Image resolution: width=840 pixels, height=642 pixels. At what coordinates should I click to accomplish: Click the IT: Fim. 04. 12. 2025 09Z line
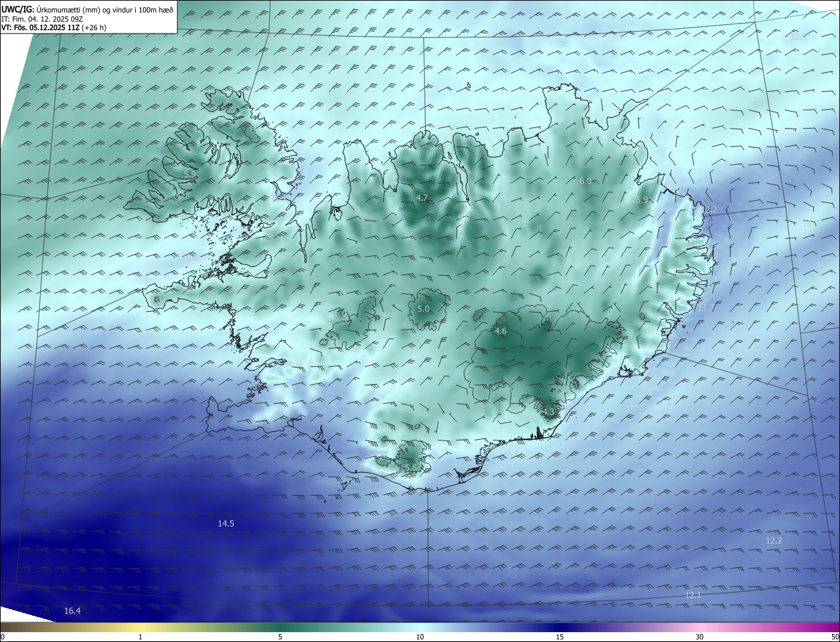coord(43,19)
